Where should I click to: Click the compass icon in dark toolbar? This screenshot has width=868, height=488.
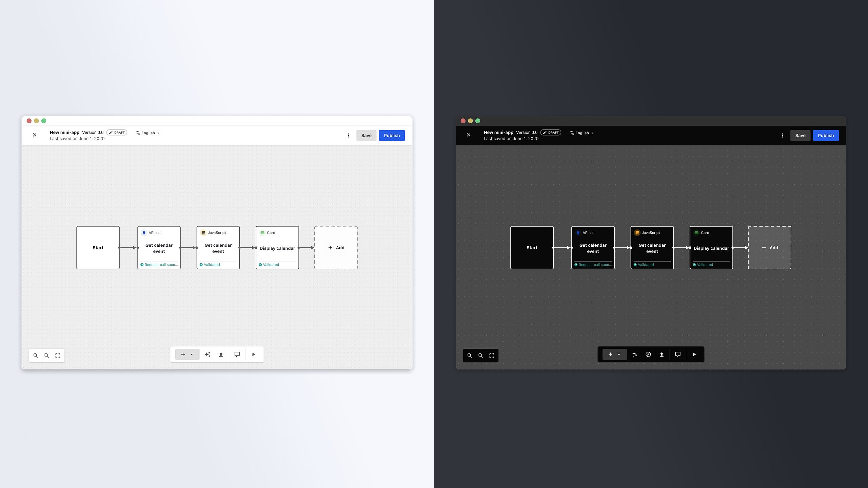[648, 354]
